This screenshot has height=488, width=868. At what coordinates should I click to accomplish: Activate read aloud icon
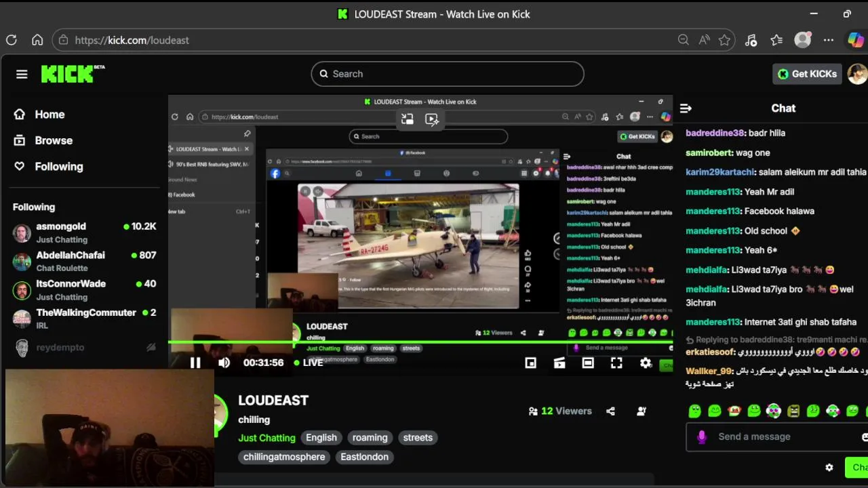point(705,40)
